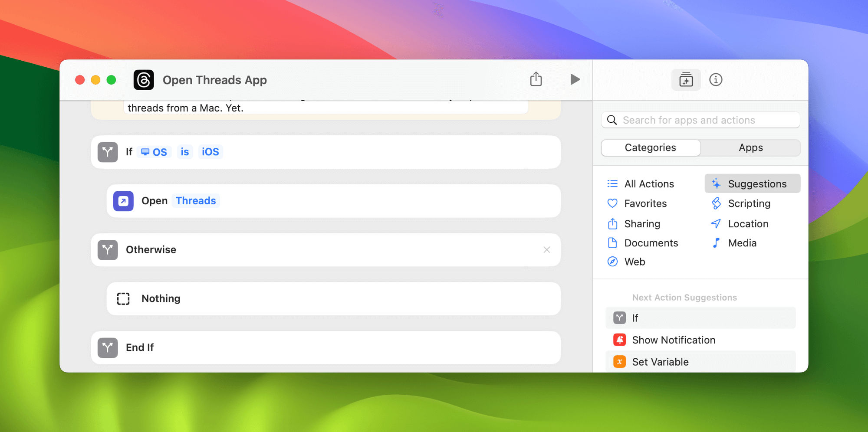The height and width of the screenshot is (432, 868).
Task: Click the Open Threads App title
Action: [215, 80]
